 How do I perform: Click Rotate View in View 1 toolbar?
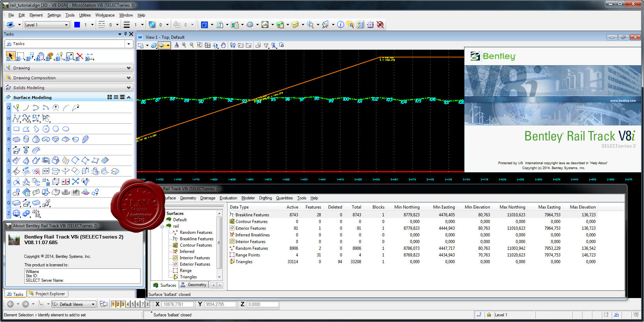(215, 45)
